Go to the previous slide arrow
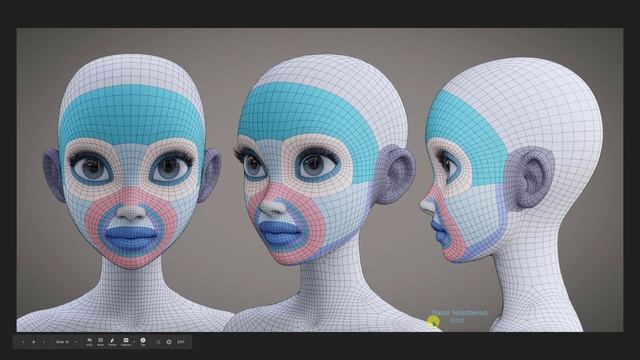 click(x=23, y=342)
